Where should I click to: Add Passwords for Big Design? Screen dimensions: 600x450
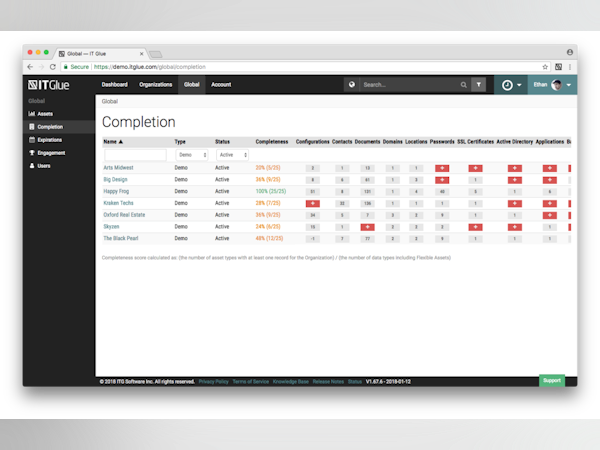(x=442, y=180)
